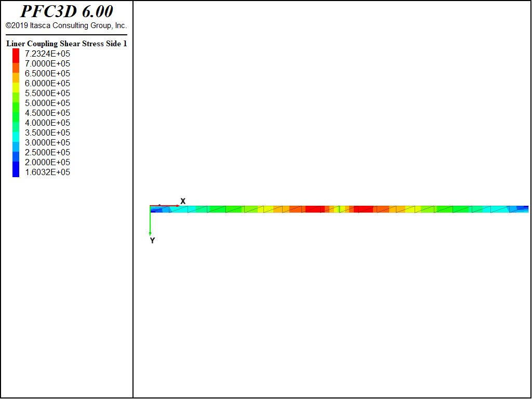Click the cyan 3.0000E+05 legend swatch
The image size is (532, 399).
16,137
